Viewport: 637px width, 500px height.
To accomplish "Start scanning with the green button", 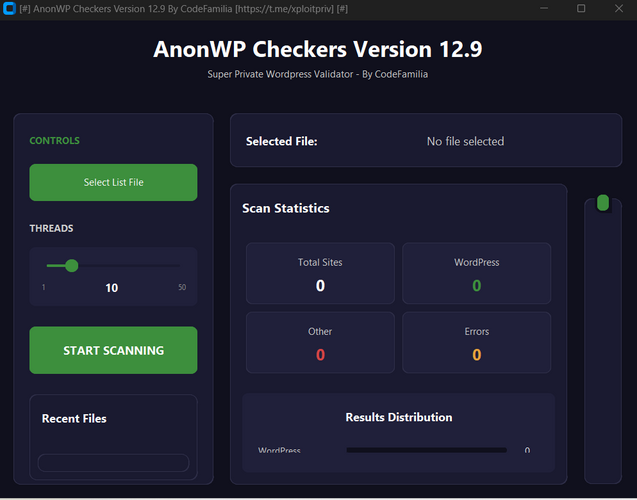I will (113, 350).
